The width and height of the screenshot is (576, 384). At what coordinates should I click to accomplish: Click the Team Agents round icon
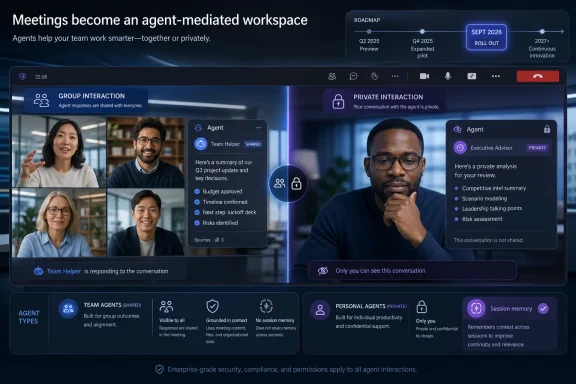click(68, 309)
